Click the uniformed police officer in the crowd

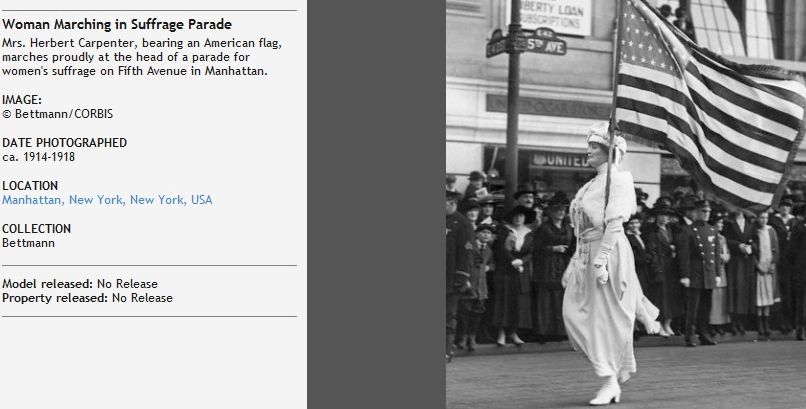click(698, 270)
